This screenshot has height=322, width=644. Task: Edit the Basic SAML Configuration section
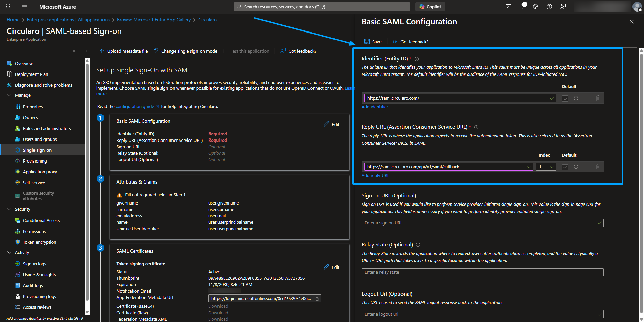click(331, 124)
